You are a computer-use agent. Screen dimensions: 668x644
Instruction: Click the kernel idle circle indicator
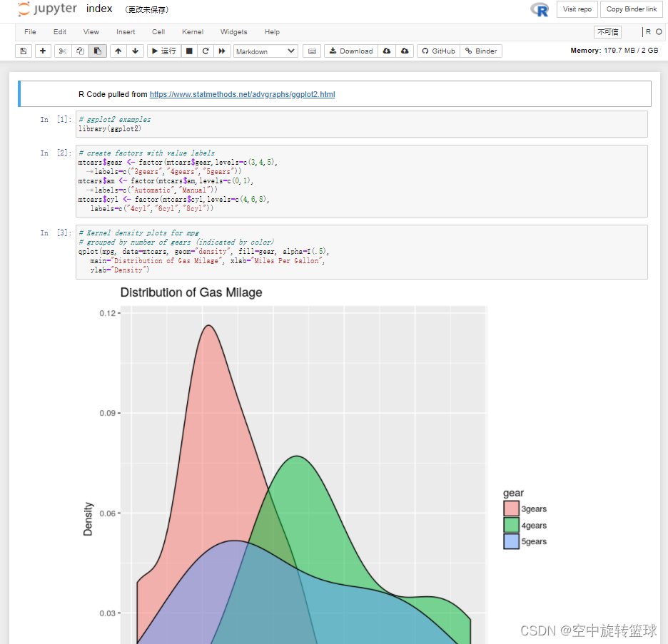[659, 32]
